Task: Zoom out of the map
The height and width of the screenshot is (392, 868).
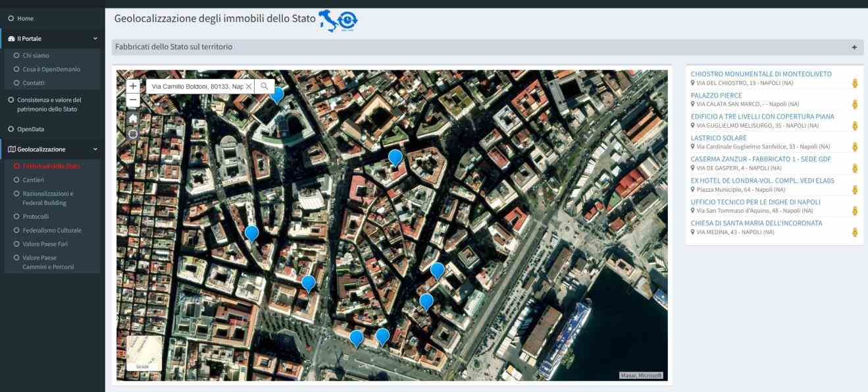Action: (x=133, y=101)
